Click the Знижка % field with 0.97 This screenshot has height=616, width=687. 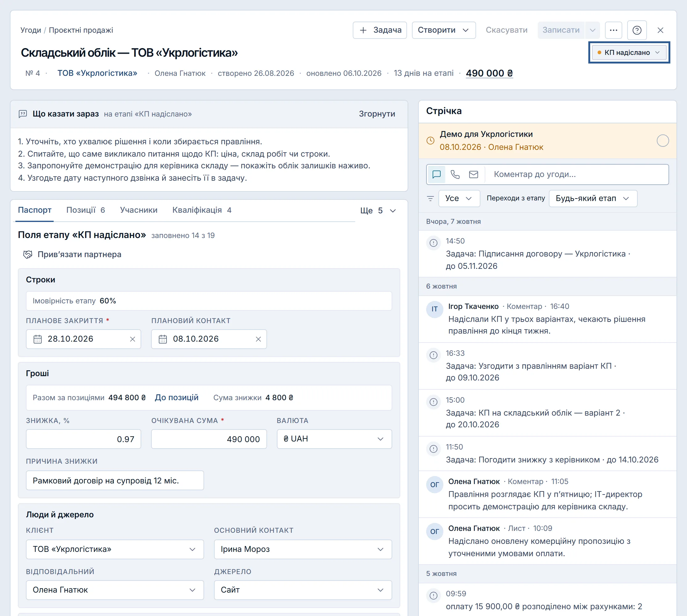(83, 439)
